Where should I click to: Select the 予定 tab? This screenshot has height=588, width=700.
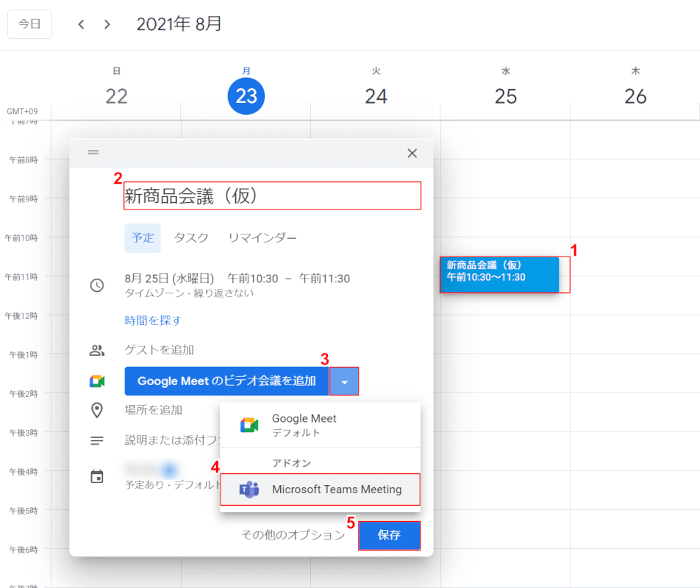(x=143, y=238)
